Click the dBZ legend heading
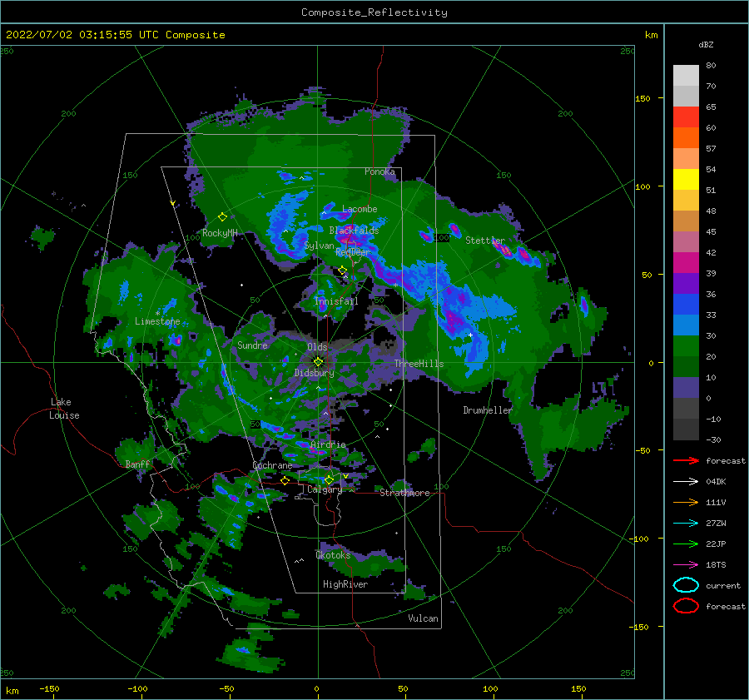The height and width of the screenshot is (700, 749). point(706,44)
